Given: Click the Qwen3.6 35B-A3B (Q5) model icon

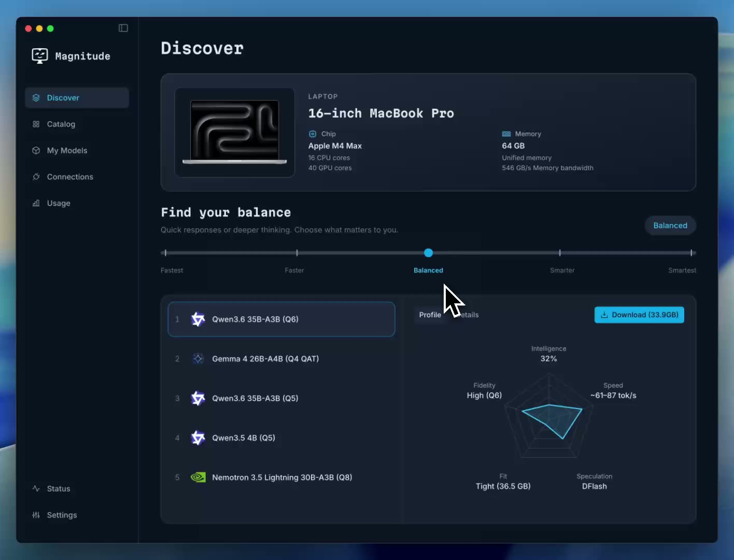Looking at the screenshot, I should coord(198,398).
